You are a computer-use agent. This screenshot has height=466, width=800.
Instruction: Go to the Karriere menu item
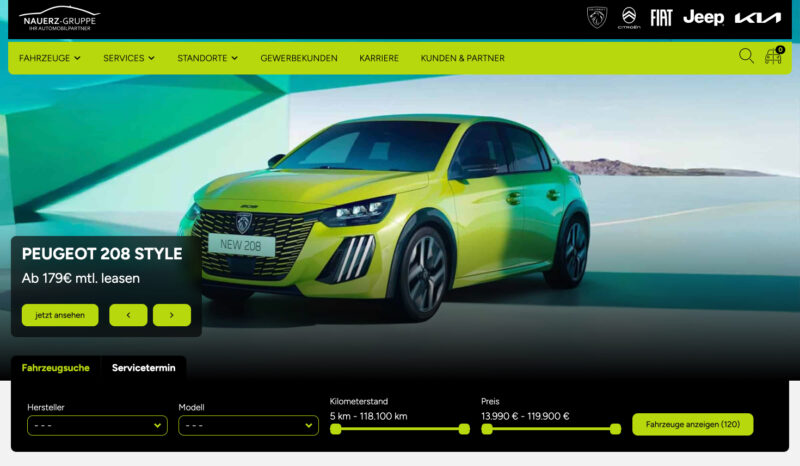379,58
